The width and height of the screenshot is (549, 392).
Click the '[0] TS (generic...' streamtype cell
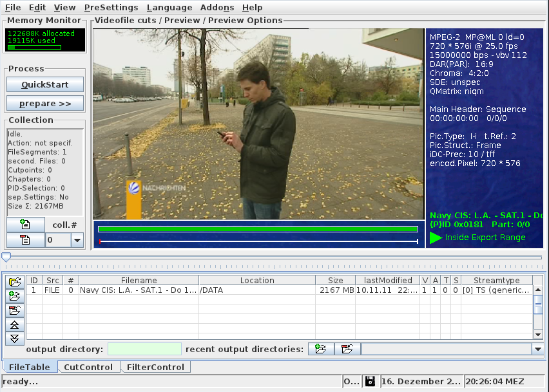coord(497,290)
